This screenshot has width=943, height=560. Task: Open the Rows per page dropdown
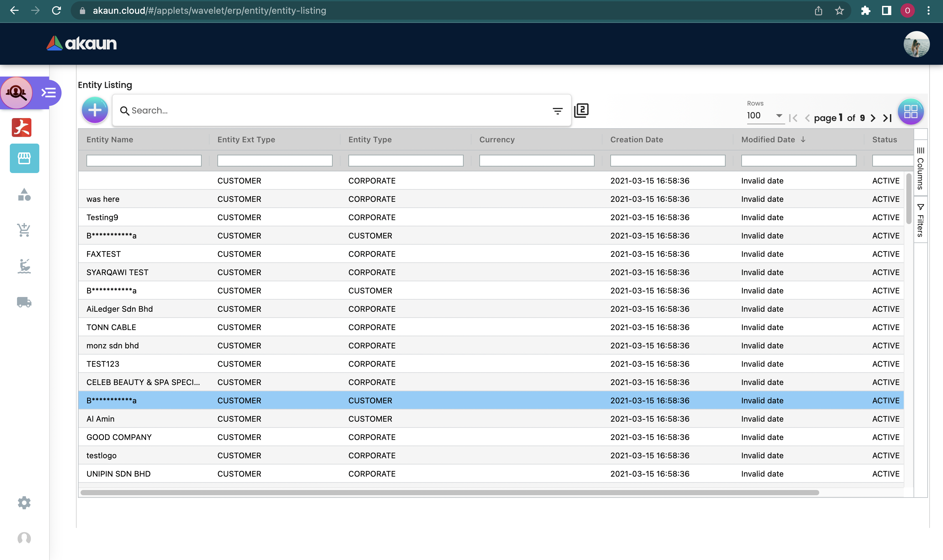pyautogui.click(x=764, y=116)
